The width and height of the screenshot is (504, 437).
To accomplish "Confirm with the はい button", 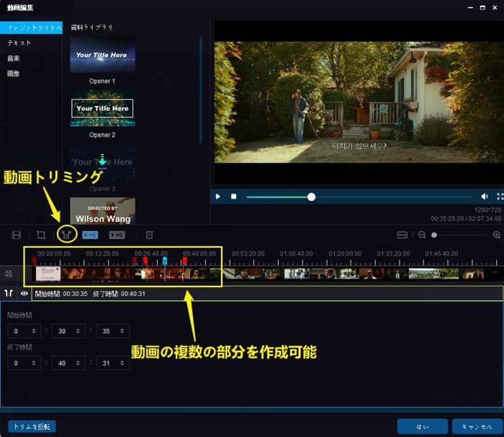I will (423, 426).
